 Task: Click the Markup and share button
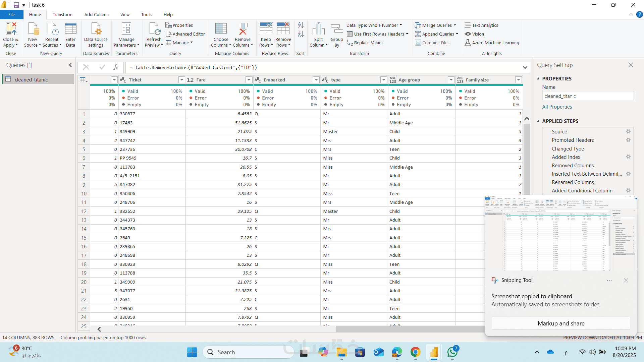point(561,323)
